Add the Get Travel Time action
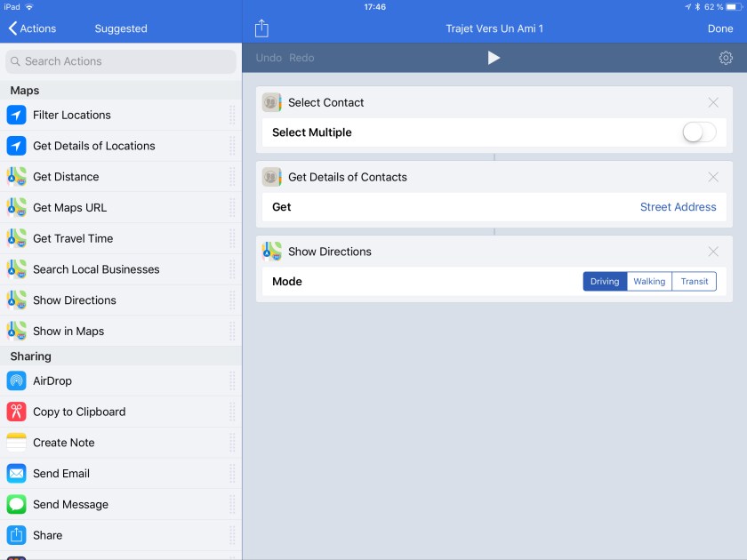The image size is (747, 560). pos(73,238)
